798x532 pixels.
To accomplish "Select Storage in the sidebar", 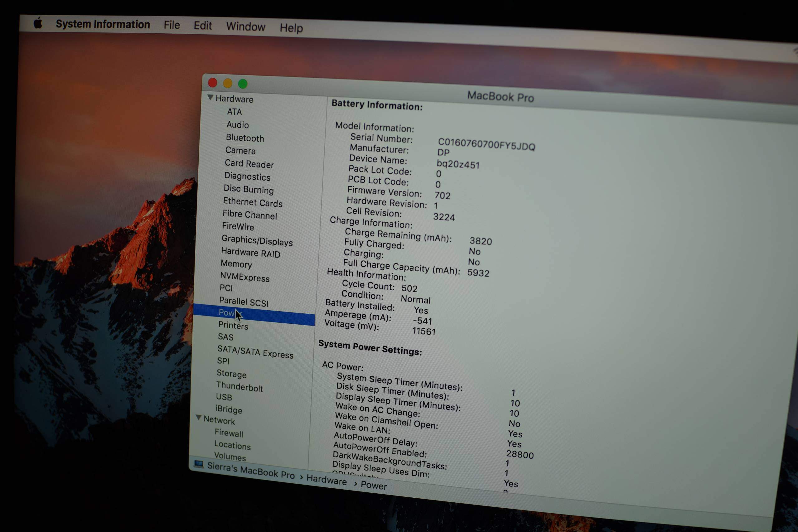I will [231, 374].
